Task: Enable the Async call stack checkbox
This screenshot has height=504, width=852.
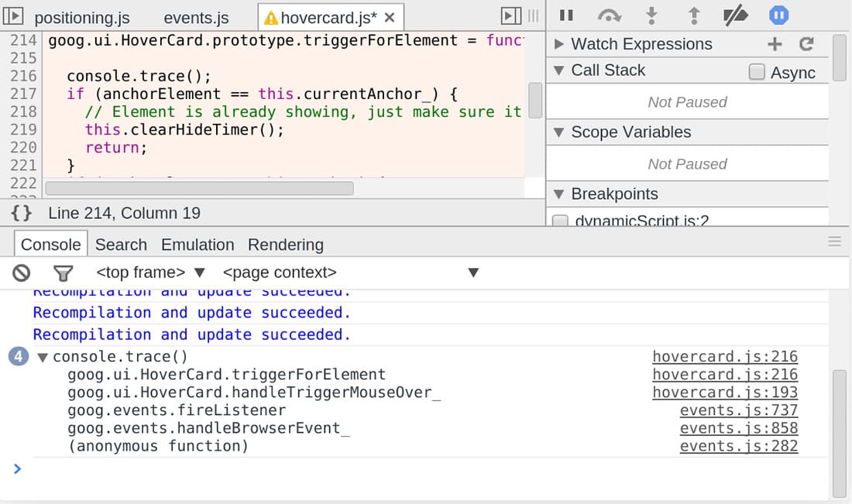Action: pyautogui.click(x=757, y=72)
